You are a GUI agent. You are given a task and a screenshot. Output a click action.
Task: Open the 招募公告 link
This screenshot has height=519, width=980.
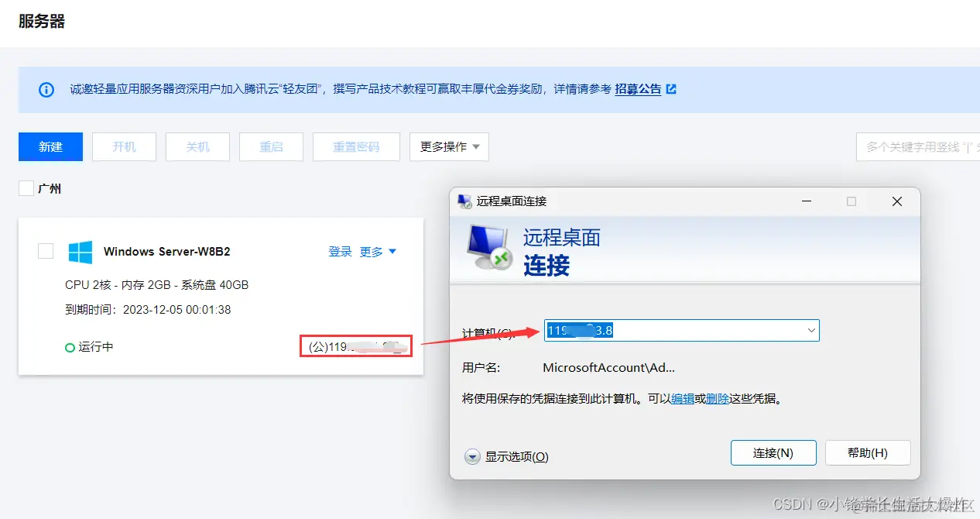coord(638,89)
